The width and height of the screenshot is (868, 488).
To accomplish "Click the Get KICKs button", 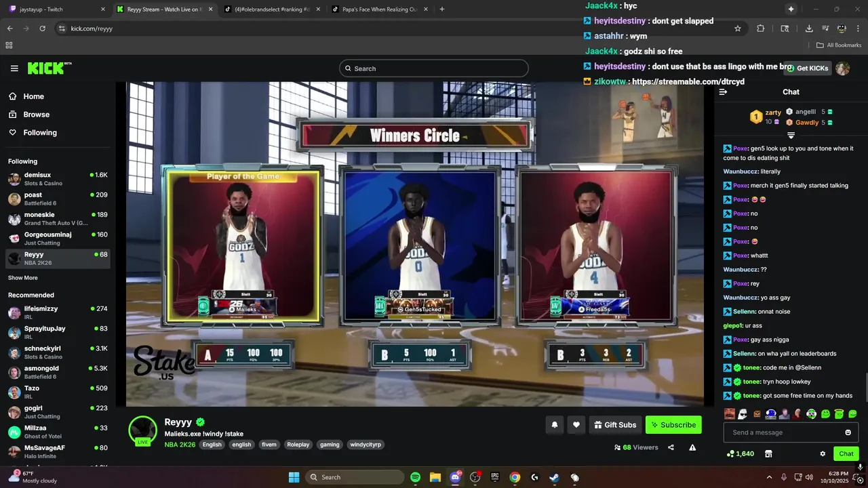I will click(807, 68).
